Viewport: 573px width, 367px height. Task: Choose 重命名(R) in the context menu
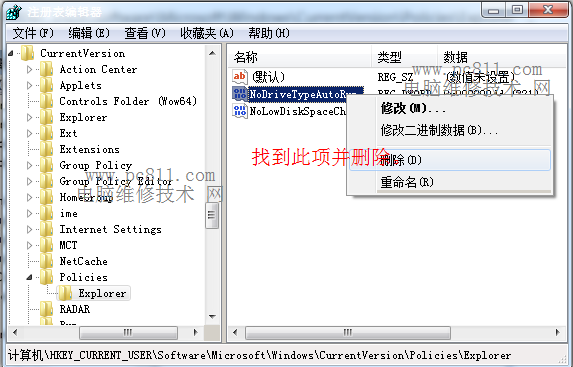click(x=449, y=182)
